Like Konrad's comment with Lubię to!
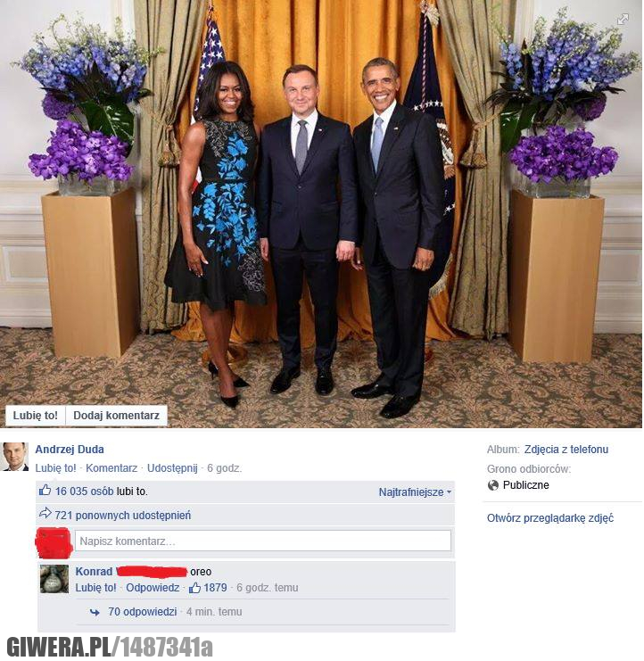Screen dimensions: 644x661 (95, 588)
